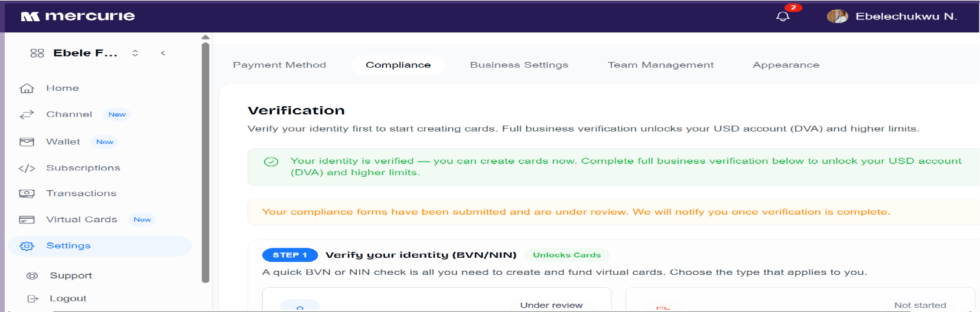
Task: Click the Logout door icon
Action: click(x=32, y=298)
